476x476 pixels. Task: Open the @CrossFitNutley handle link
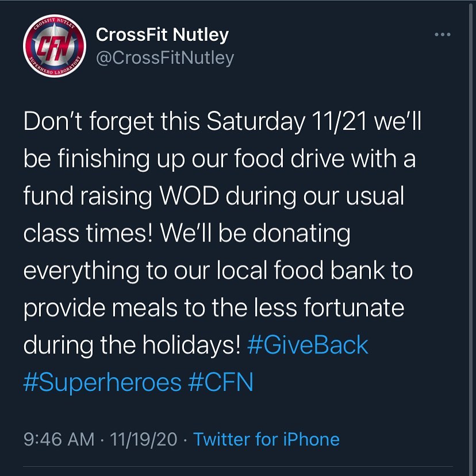tap(165, 59)
